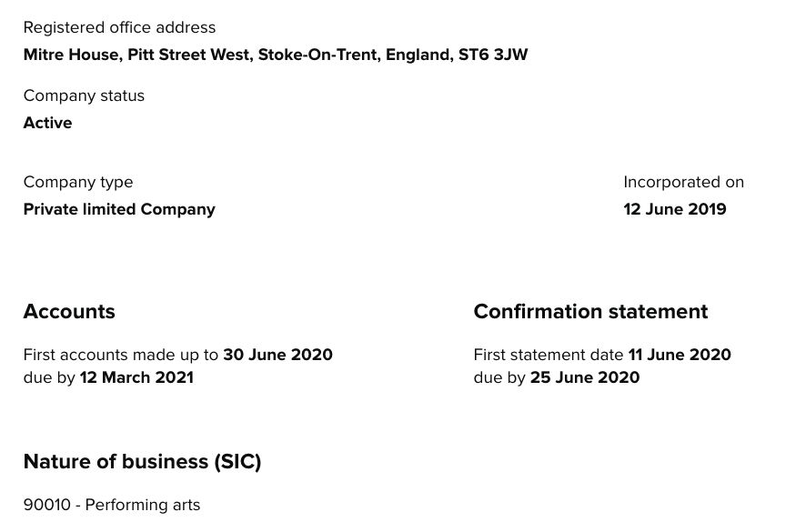
Task: Click the Active status value
Action: 48,123
